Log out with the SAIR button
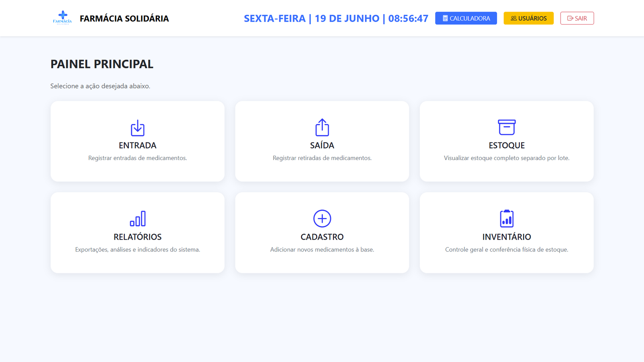644x362 pixels. 577,18
